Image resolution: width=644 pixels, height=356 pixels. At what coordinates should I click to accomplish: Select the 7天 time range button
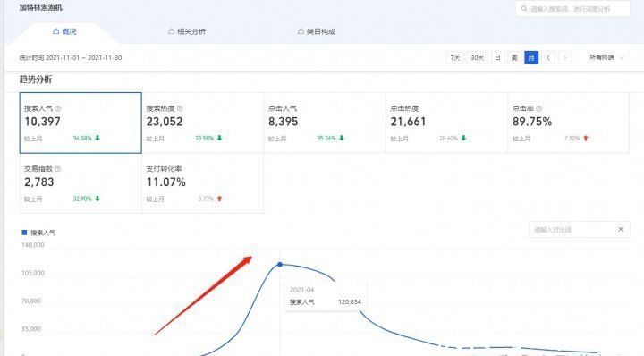[x=455, y=57]
